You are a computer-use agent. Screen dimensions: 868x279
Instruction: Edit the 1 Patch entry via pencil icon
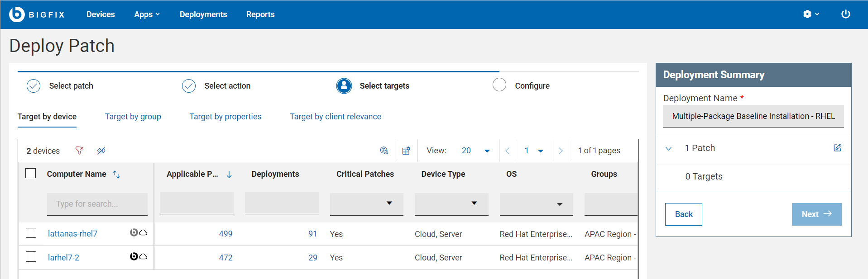[837, 148]
